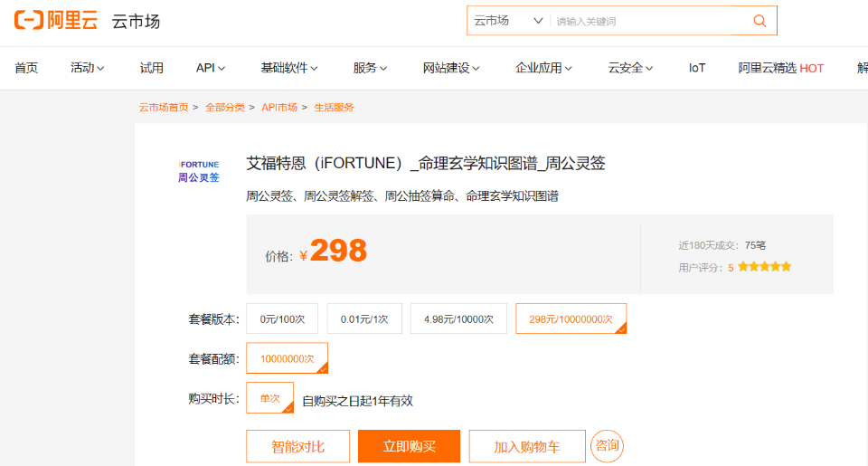Click the round 咨询 button
Image resolution: width=868 pixels, height=466 pixels.
tap(608, 445)
